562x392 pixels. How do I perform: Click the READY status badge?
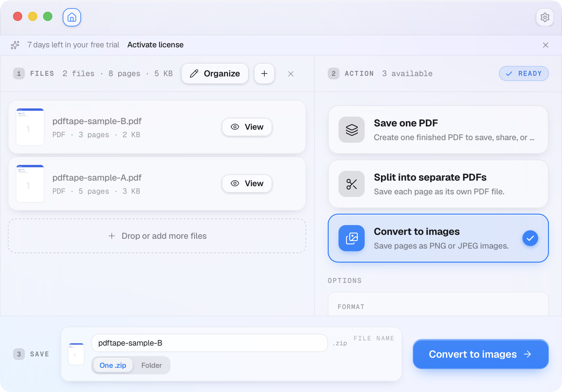click(524, 73)
